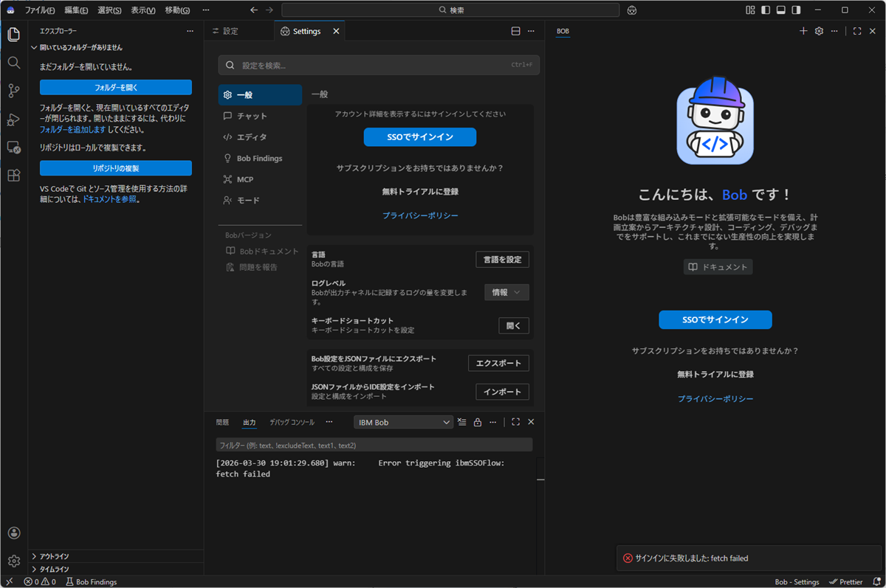The image size is (886, 588).
Task: Close the Settings editor tab
Action: pos(336,31)
